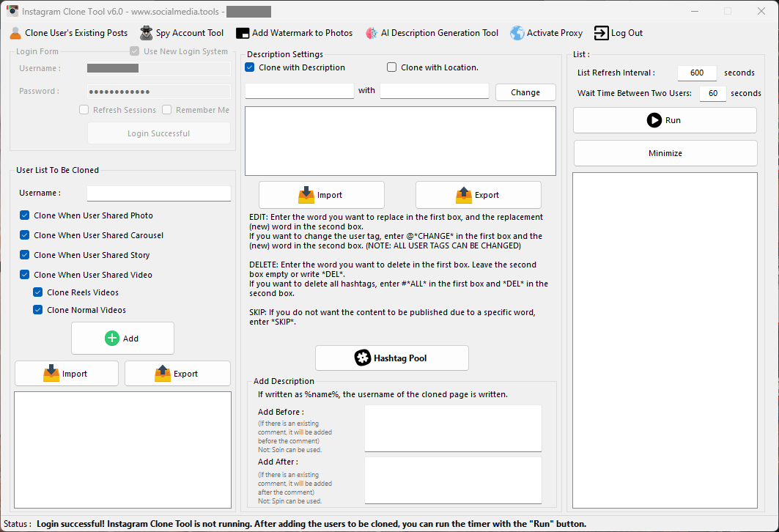Click the Activate Proxy globe icon
Screen dimensions: 779x532
click(x=517, y=33)
